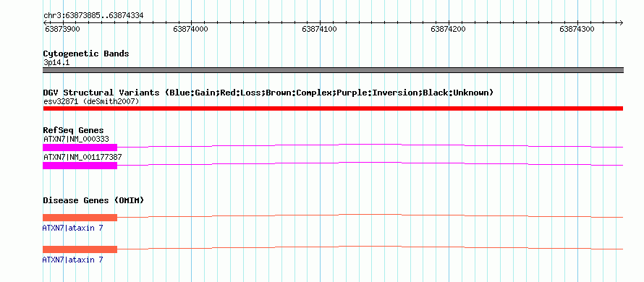Select the 3p14.1 band label
The height and width of the screenshot is (282, 644).
(x=56, y=62)
